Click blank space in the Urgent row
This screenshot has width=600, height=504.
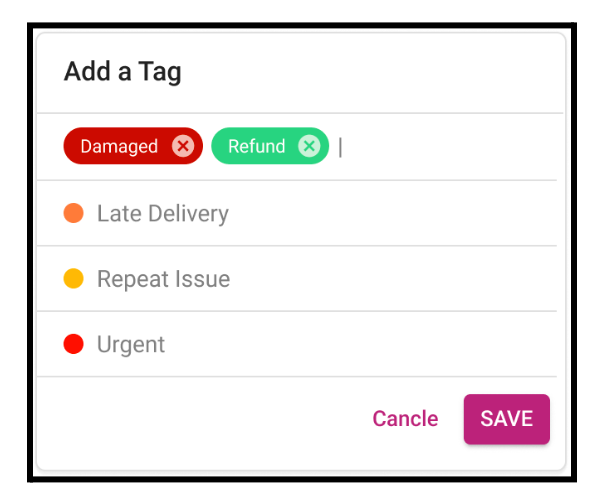pyautogui.click(x=362, y=344)
